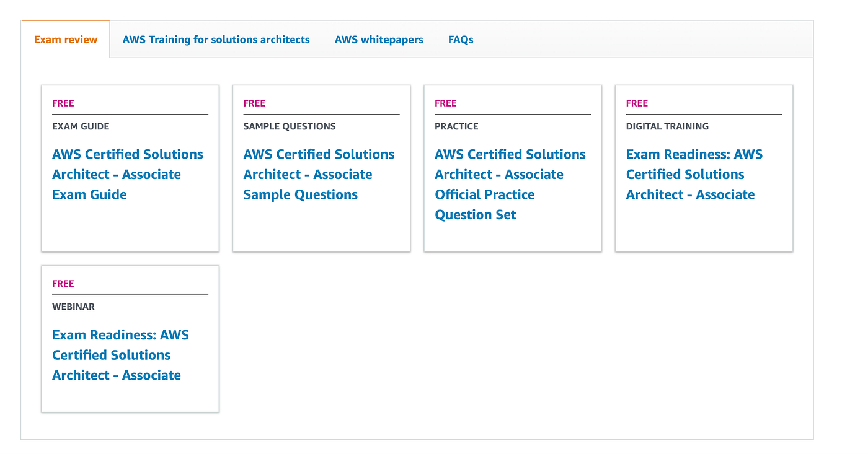Click the empty tab bar right of FAQs
Viewport: 868px width, 454px height.
pyautogui.click(x=645, y=40)
